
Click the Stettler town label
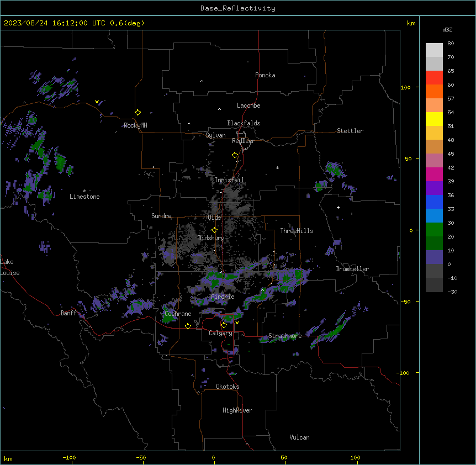350,131
